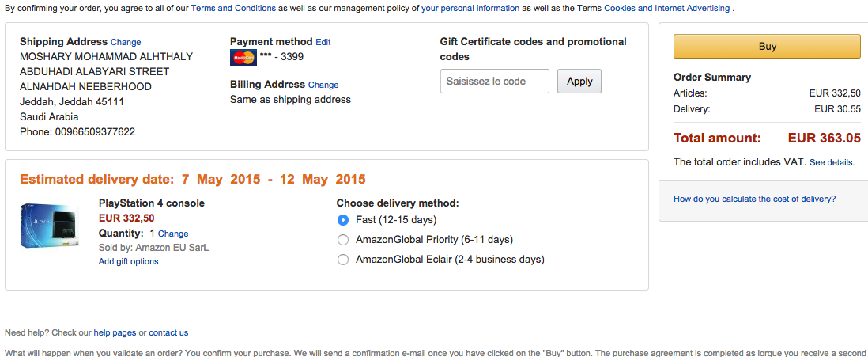This screenshot has width=868, height=357.
Task: Open 'How do you calculate the cost of delivery?'
Action: tap(754, 199)
